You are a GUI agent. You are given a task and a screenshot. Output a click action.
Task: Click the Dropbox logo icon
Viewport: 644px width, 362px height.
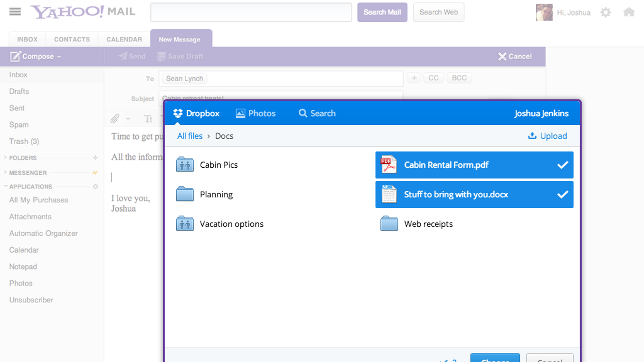(x=178, y=113)
